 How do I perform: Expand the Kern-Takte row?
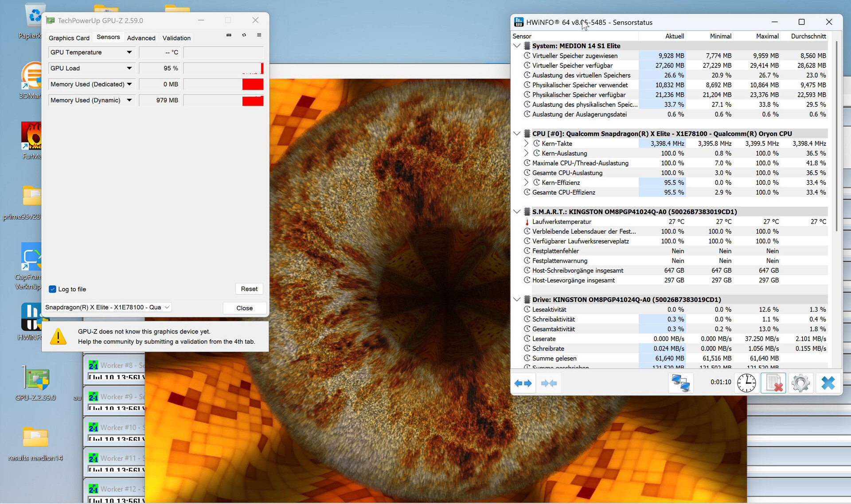coord(526,143)
